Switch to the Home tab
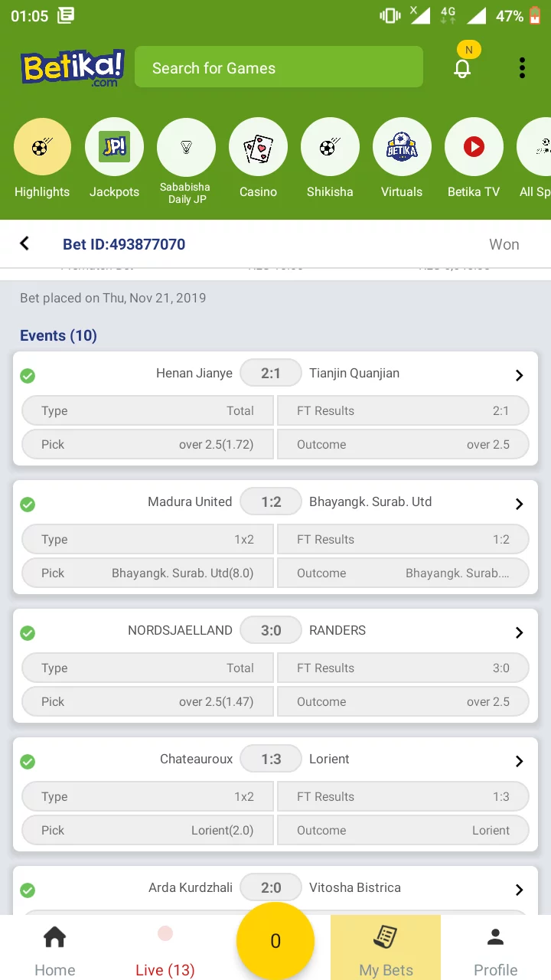The height and width of the screenshot is (980, 551). 55,951
